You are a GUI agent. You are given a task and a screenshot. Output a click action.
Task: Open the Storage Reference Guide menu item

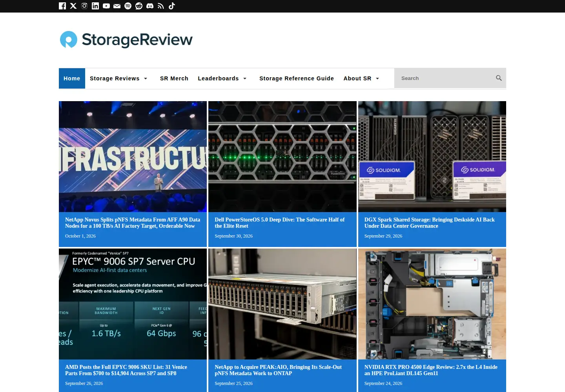point(297,78)
